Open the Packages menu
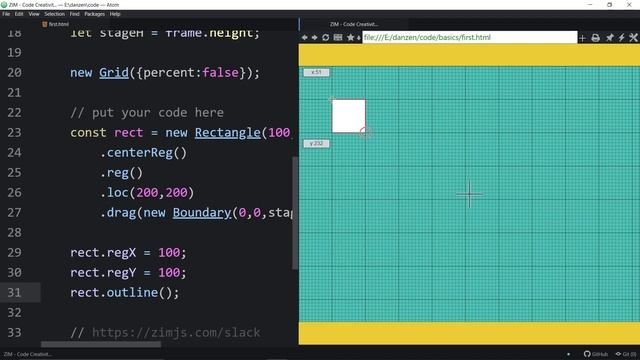This screenshot has width=640, height=360. (95, 14)
